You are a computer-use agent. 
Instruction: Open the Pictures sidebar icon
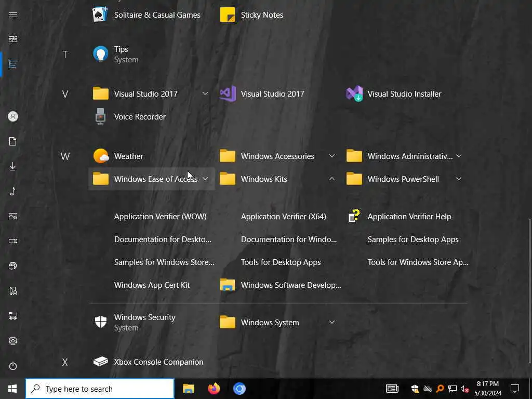pos(13,216)
